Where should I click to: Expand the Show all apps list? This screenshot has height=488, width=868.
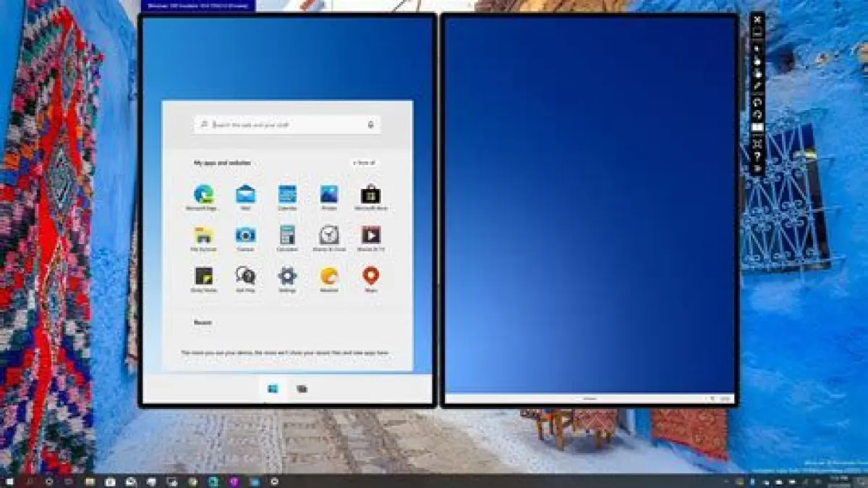pos(364,163)
